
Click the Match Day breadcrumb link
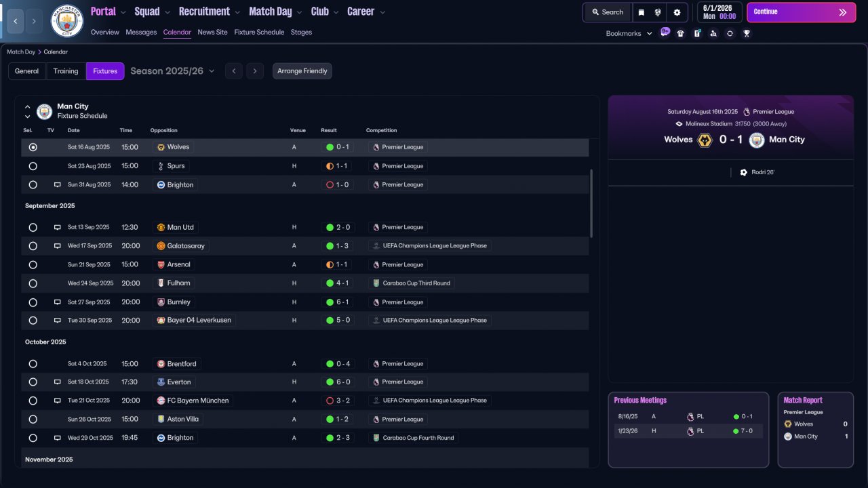click(x=21, y=52)
